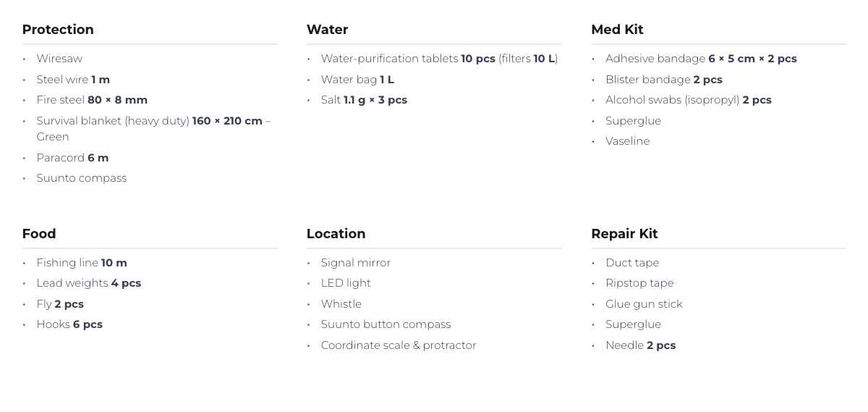
Task: Click the Location section heading
Action: pos(336,234)
